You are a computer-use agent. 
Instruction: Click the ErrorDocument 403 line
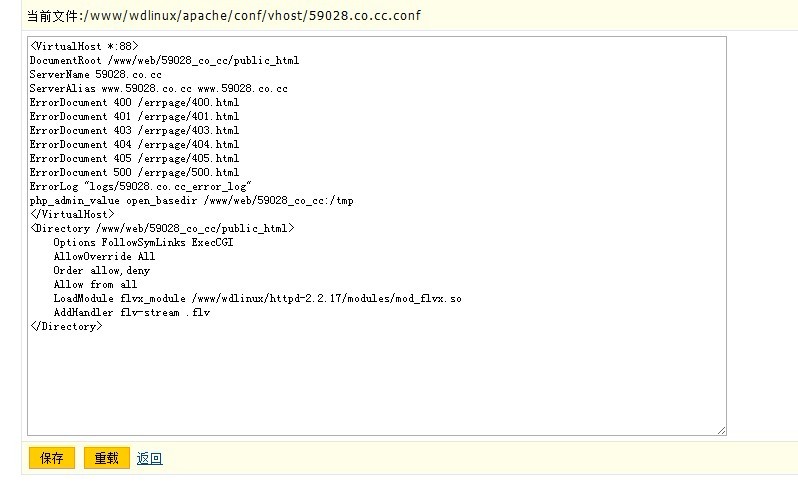click(134, 130)
